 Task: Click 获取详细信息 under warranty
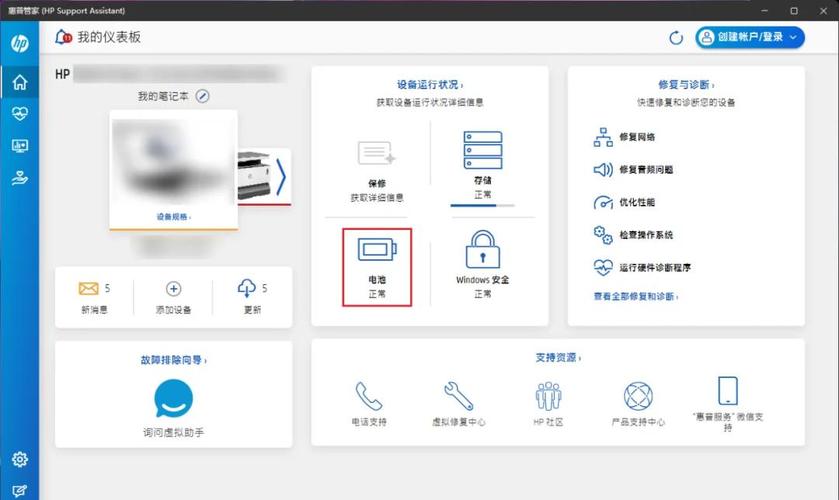[377, 198]
